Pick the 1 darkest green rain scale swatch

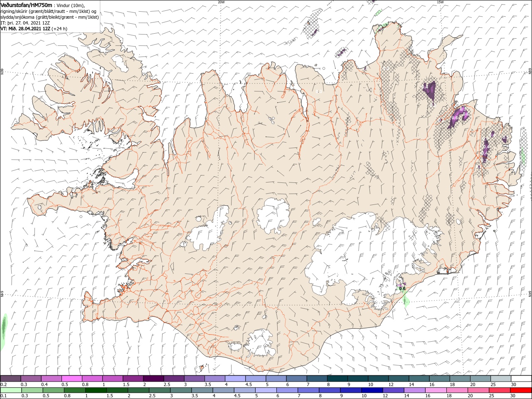pos(96,390)
